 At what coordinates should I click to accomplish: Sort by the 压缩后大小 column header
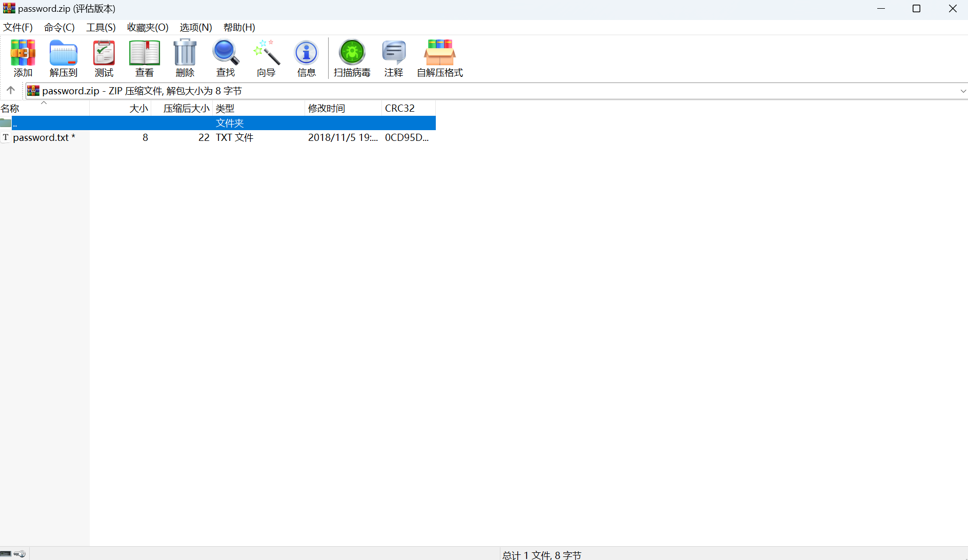pyautogui.click(x=182, y=108)
